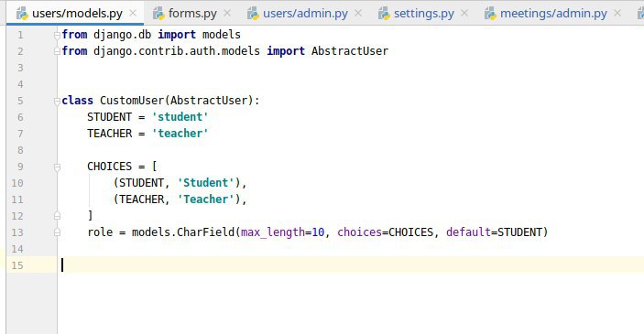The height and width of the screenshot is (334, 644).
Task: Open the meetings/admin.py tab
Action: click(x=552, y=13)
